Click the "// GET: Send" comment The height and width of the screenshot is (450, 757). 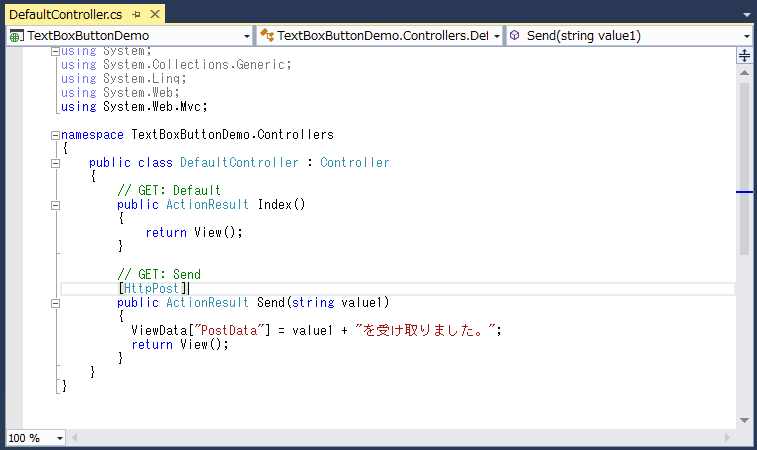[159, 274]
